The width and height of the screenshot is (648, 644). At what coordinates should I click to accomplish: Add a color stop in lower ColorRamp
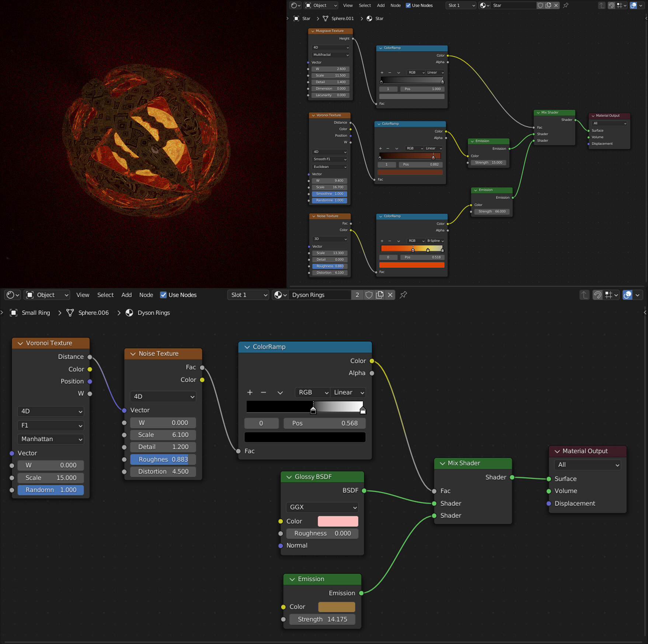tap(250, 392)
